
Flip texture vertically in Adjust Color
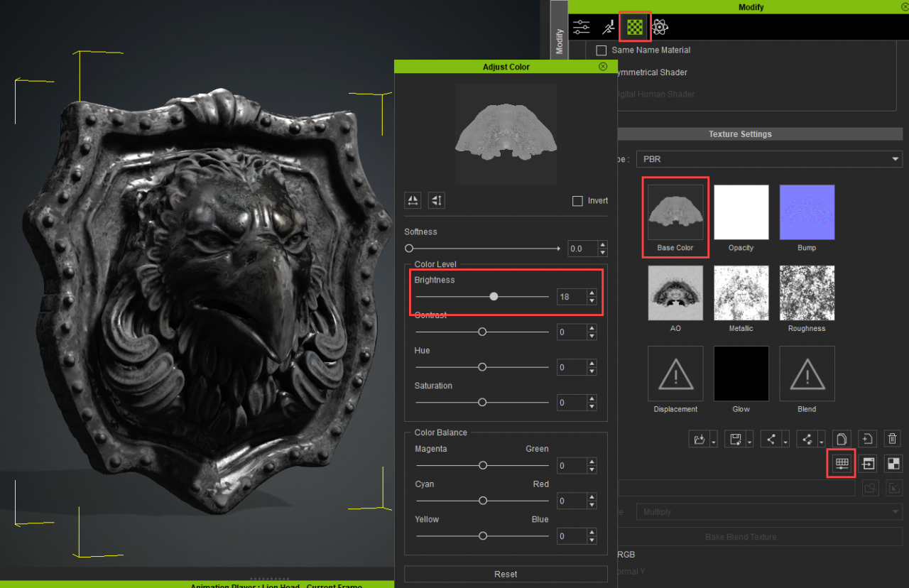pos(437,200)
